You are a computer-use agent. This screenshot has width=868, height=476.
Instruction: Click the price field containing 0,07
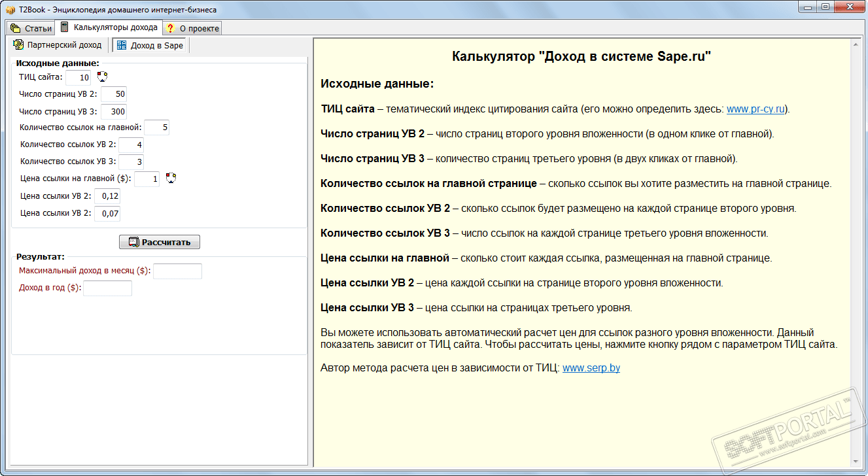[107, 213]
